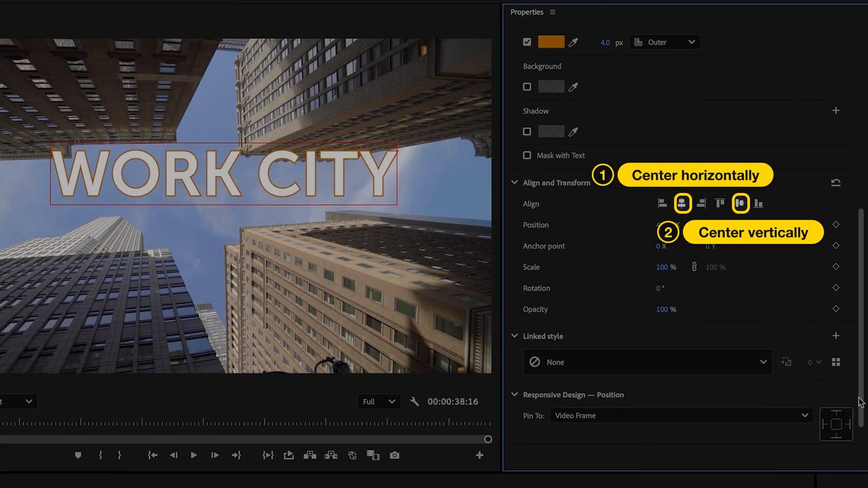Open the linked style grid icon
The image size is (868, 488).
[x=836, y=362]
